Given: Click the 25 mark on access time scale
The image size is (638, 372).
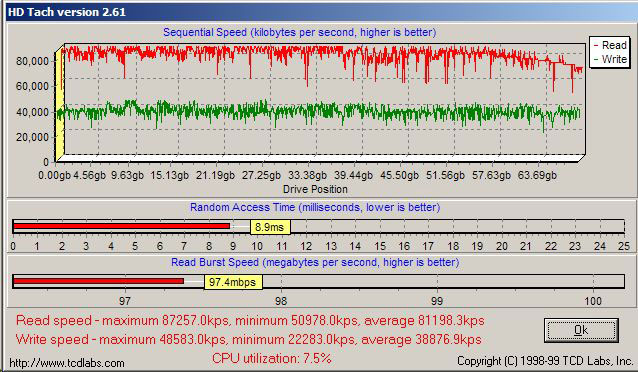Looking at the screenshot, I should point(624,246).
